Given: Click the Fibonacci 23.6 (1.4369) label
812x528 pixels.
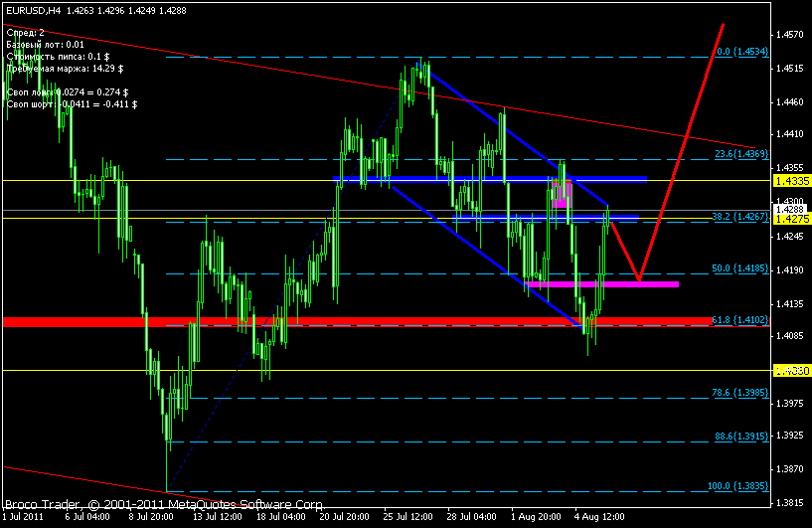Looking at the screenshot, I should pyautogui.click(x=741, y=154).
